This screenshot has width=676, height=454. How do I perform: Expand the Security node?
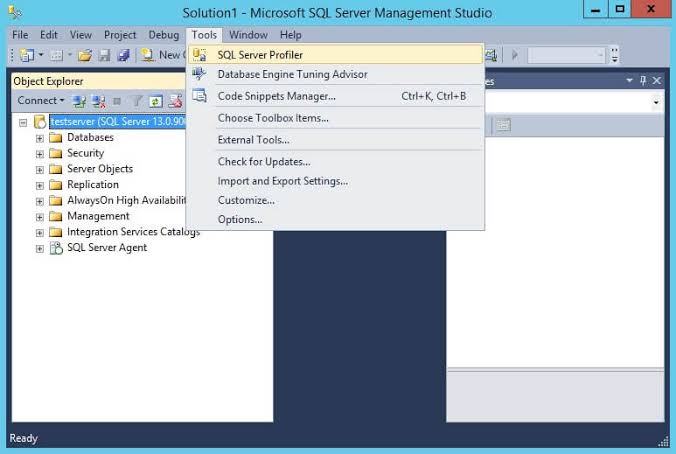coord(40,154)
